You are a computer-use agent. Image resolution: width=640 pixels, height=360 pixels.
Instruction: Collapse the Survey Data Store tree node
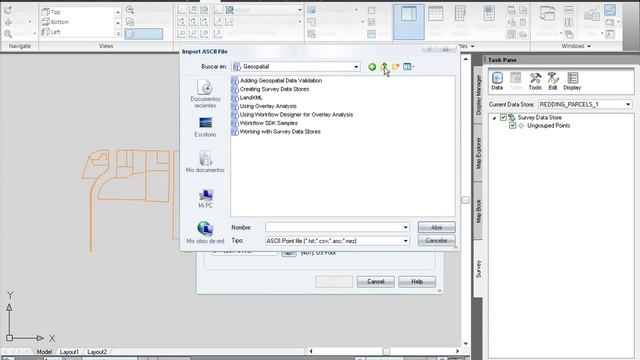pos(494,118)
